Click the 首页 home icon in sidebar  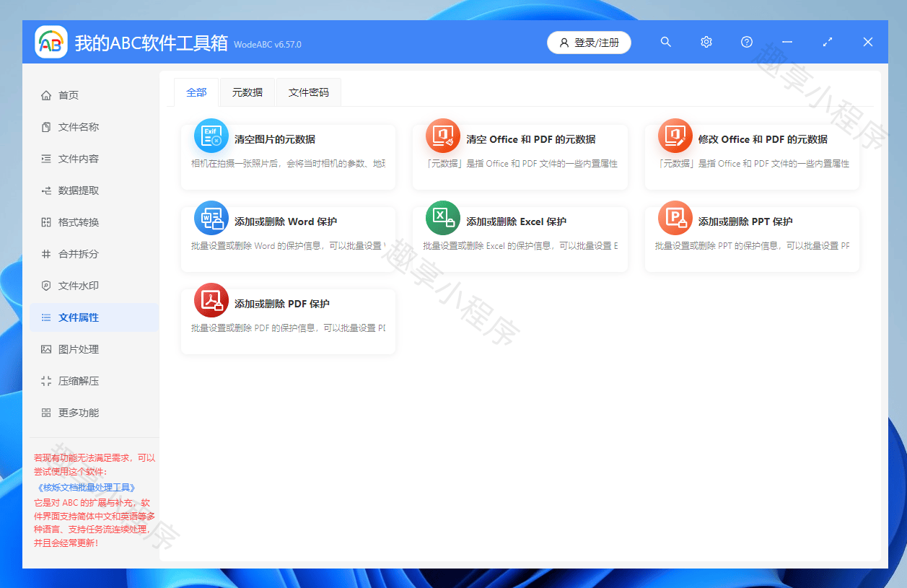click(46, 95)
